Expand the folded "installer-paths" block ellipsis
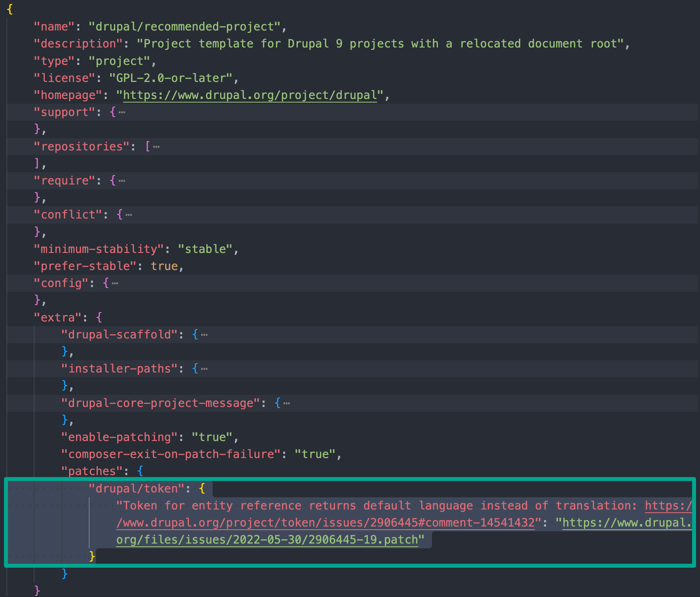The image size is (700, 597). pos(204,369)
